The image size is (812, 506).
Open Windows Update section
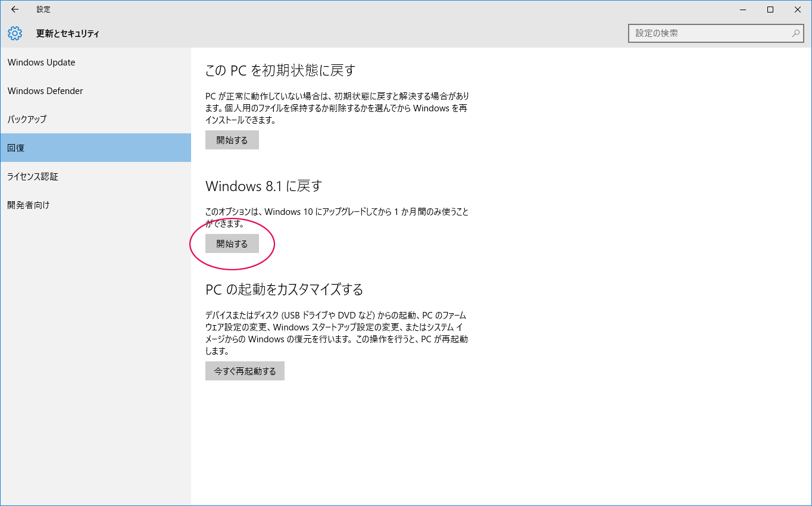(95, 63)
